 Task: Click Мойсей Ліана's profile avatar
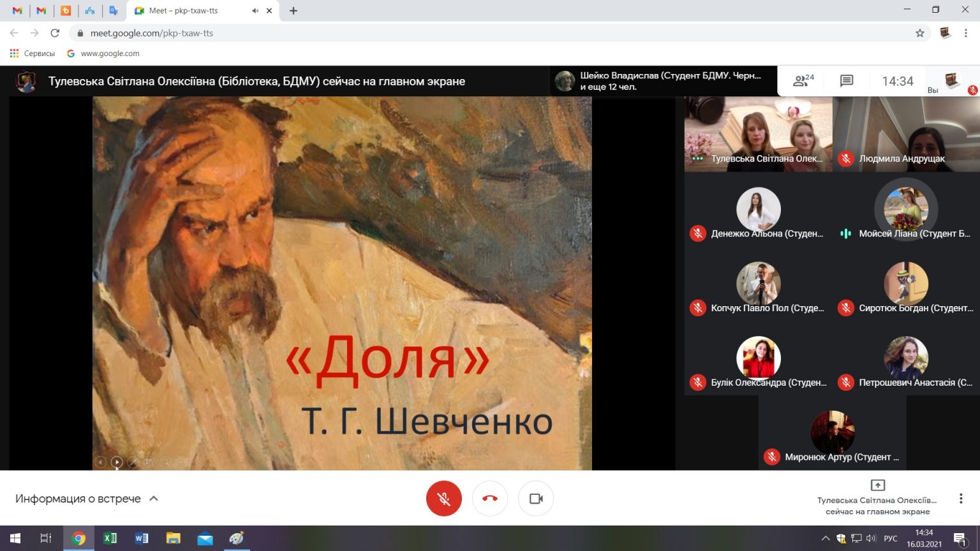pos(906,209)
